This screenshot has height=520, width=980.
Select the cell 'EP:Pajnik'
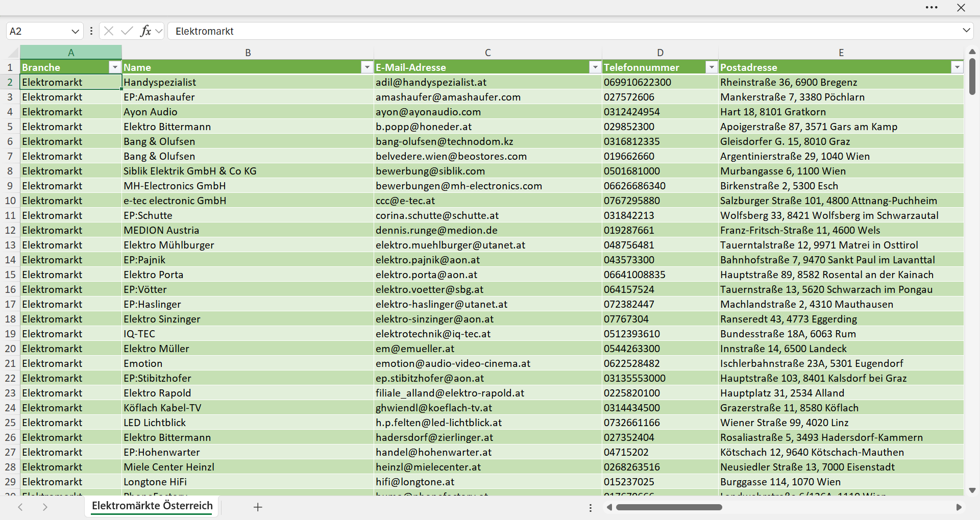click(x=248, y=260)
